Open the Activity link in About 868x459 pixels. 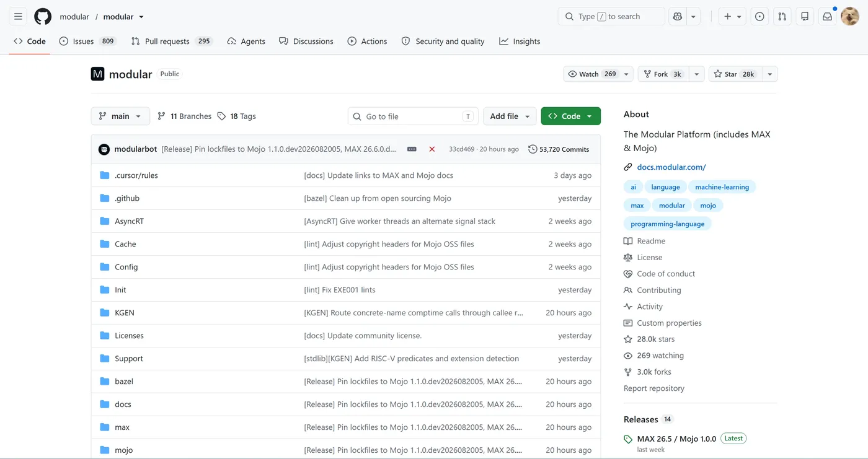650,307
